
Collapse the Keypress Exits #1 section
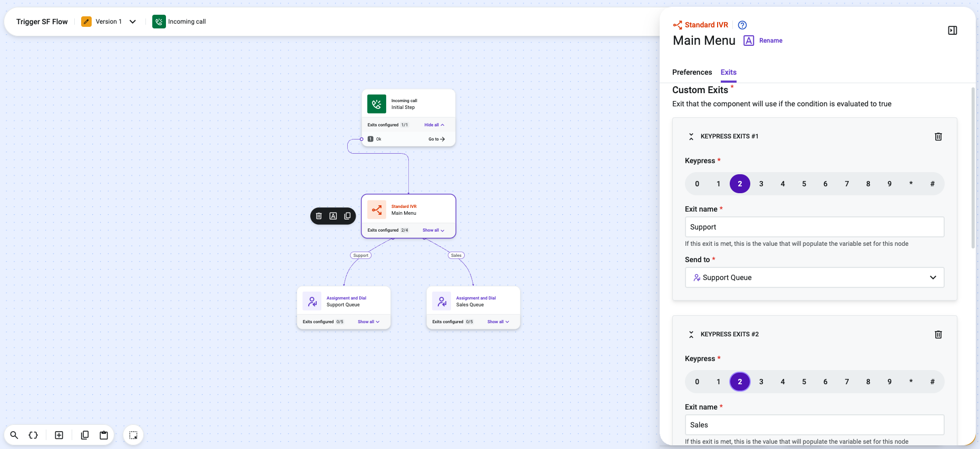point(691,136)
